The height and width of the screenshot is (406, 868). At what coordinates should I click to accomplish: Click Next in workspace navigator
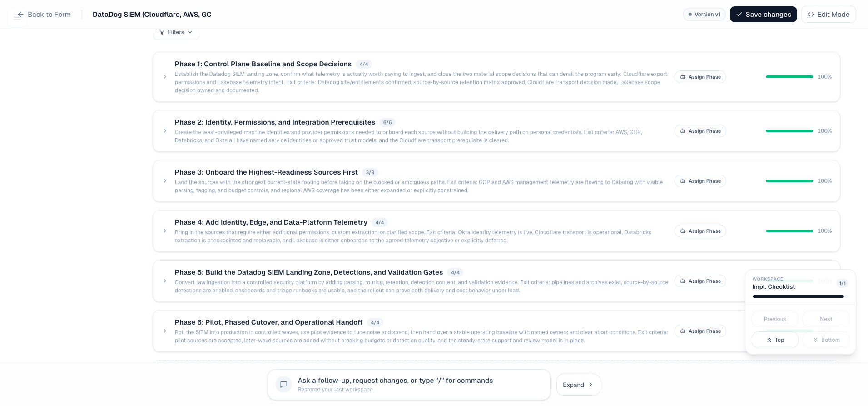point(826,319)
